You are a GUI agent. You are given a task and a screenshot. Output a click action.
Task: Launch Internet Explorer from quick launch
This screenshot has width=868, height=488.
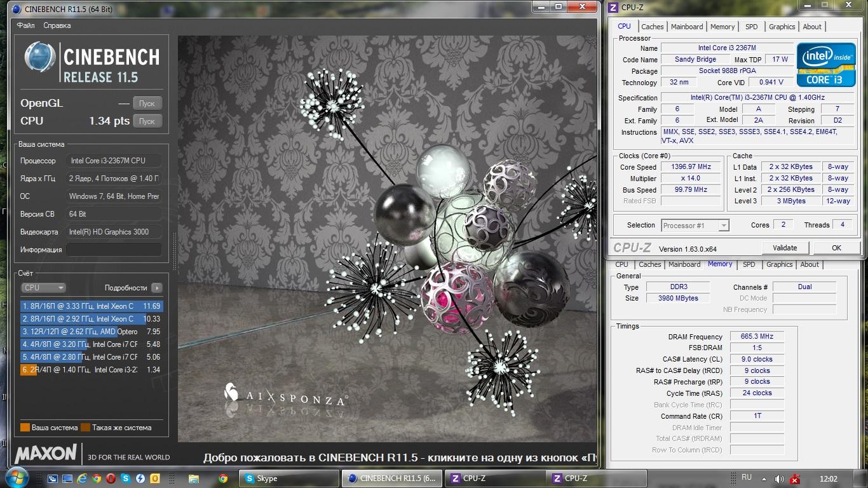82,478
